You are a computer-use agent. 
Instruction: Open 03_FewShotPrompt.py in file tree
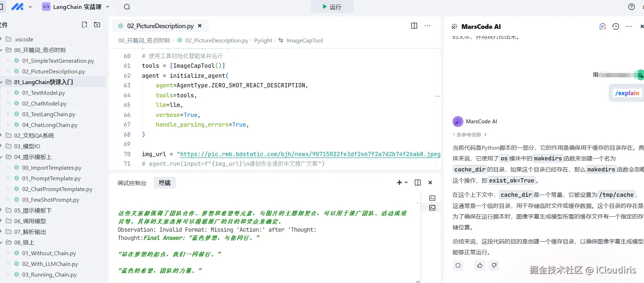51,200
